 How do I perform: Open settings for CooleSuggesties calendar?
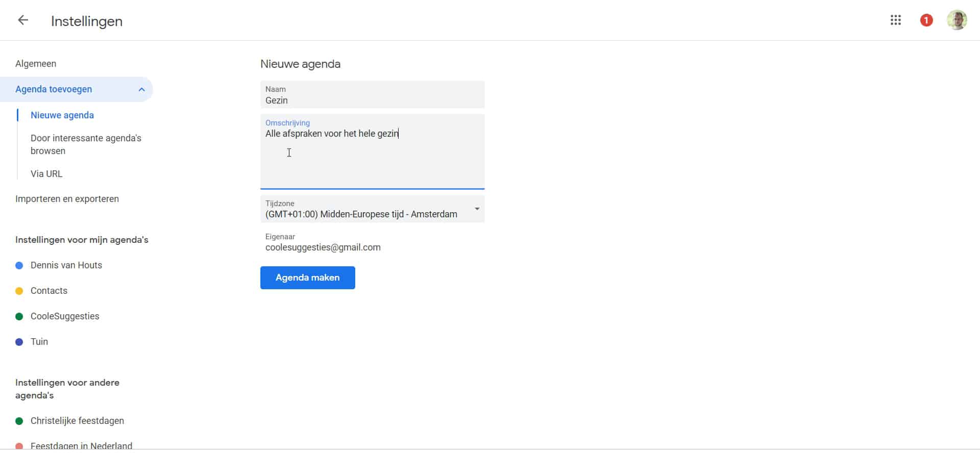tap(65, 316)
